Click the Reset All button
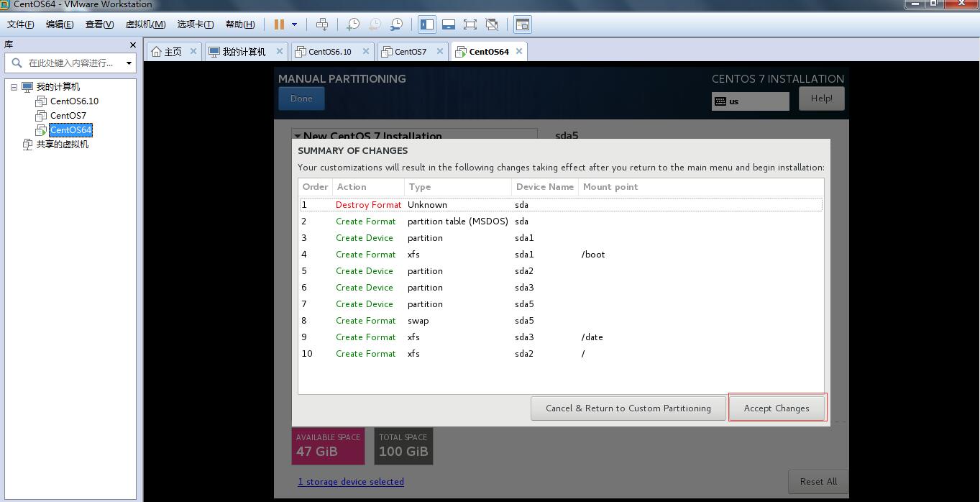This screenshot has height=502, width=980. 818,481
